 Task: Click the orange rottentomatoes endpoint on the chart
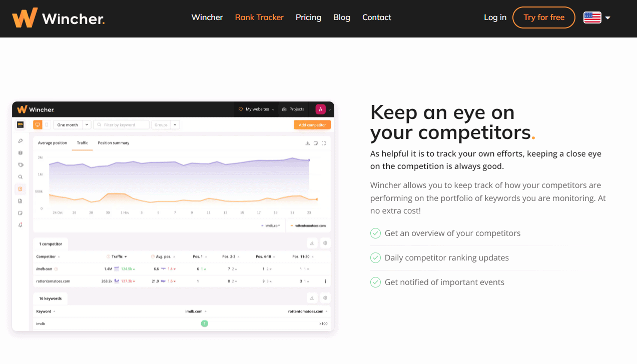317,199
